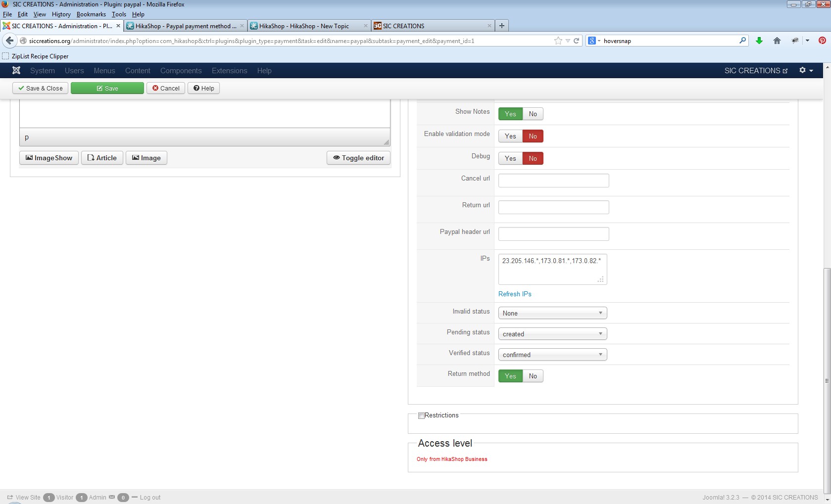Open the Joomla System menu
The width and height of the screenshot is (831, 504).
[x=43, y=71]
